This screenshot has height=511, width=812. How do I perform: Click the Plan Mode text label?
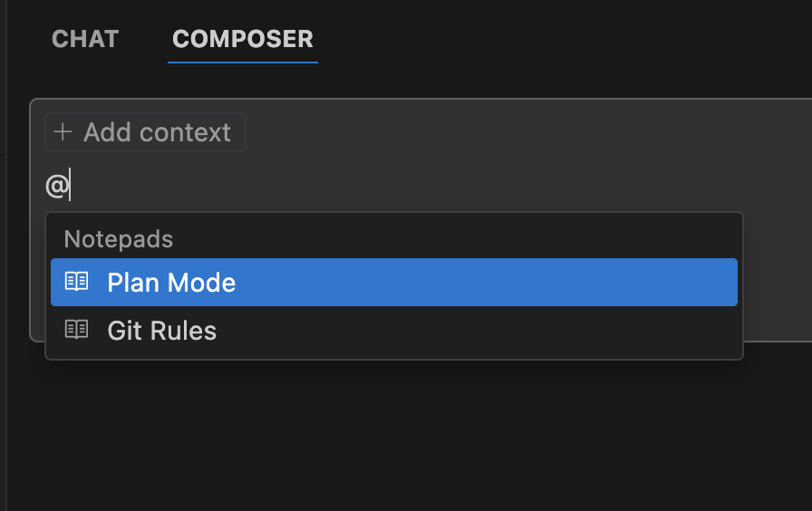tap(171, 283)
